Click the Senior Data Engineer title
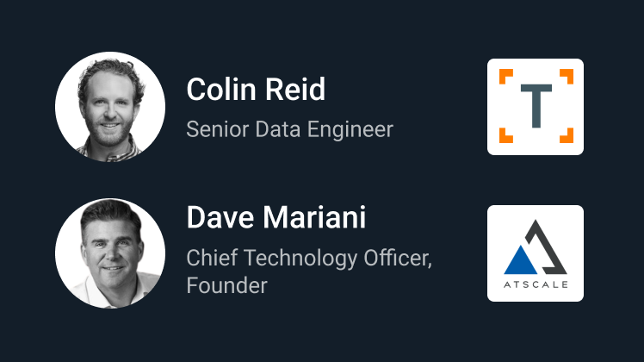The image size is (644, 362). (290, 129)
